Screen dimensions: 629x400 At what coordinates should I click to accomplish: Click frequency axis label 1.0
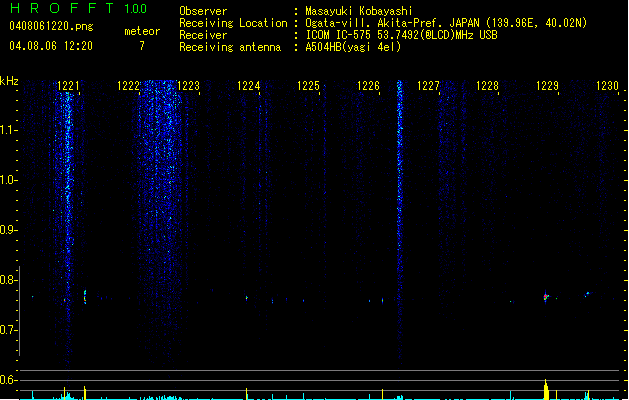pos(8,180)
